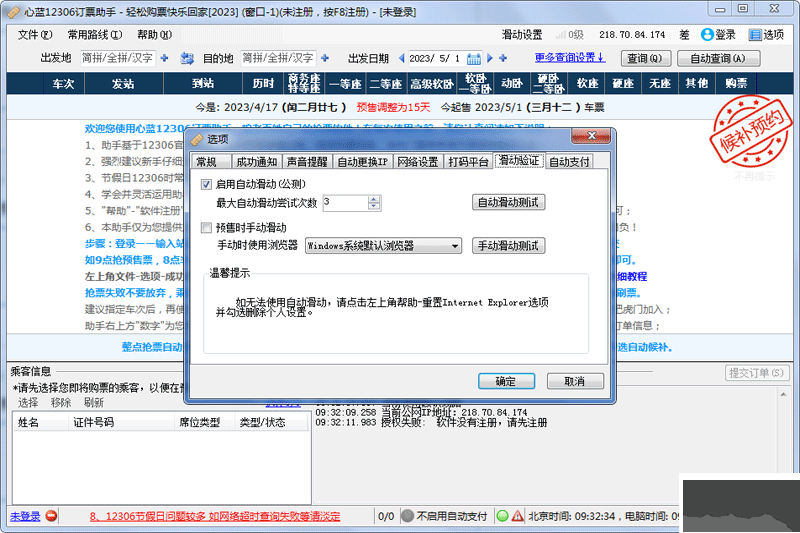Screen dimensions: 800x533
Task: Click the 不再提示 text below the stamp
Action: (754, 176)
